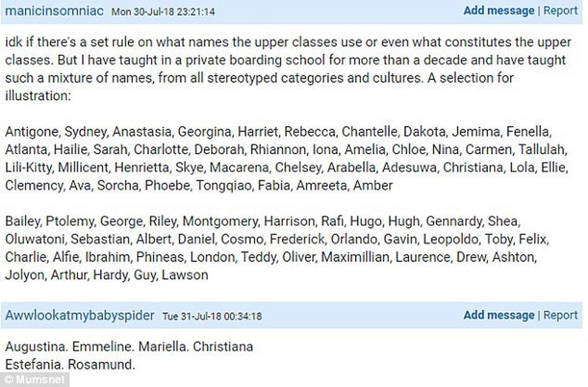Image resolution: width=588 pixels, height=387 pixels.
Task: Report manicinsomniac's post
Action: coord(560,10)
